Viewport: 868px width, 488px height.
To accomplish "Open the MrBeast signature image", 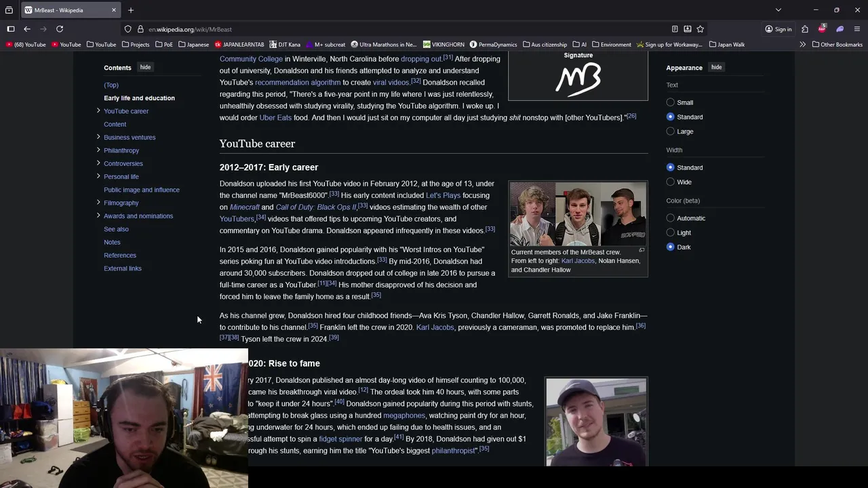I will coord(578,79).
